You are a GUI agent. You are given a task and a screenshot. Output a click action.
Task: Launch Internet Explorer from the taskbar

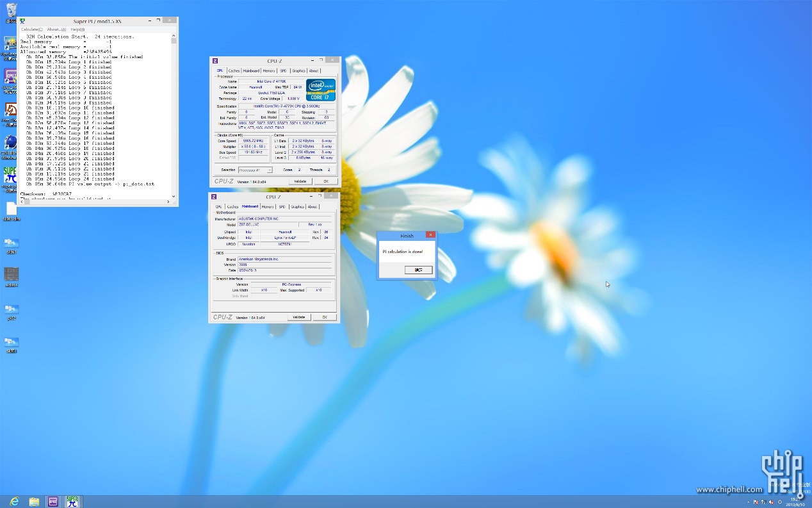(x=14, y=502)
